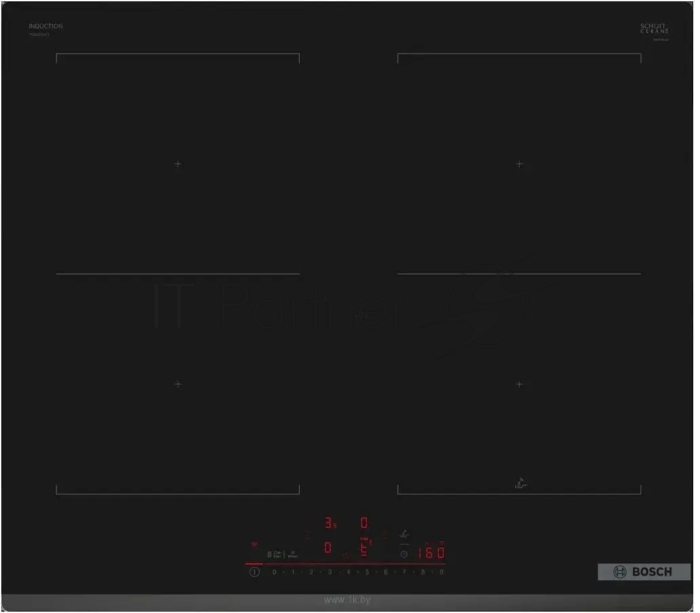This screenshot has height=613, width=700.
Task: Tap the red Wi-Fi indicator icon
Action: 255,545
